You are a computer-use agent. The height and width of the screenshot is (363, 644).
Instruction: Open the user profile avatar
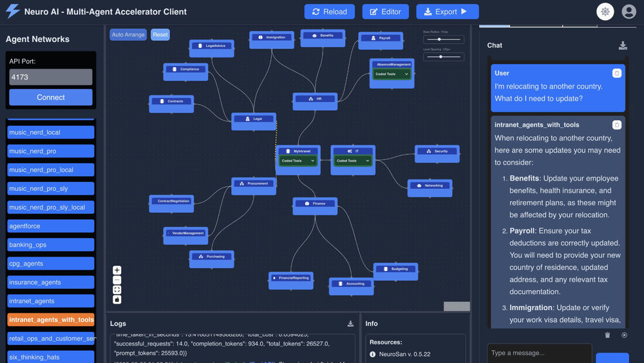tap(629, 12)
